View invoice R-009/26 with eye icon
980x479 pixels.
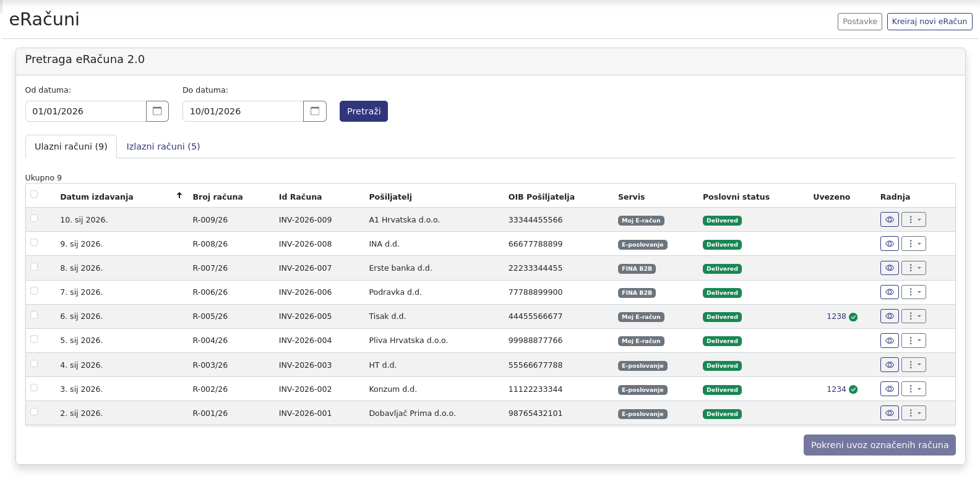889,220
